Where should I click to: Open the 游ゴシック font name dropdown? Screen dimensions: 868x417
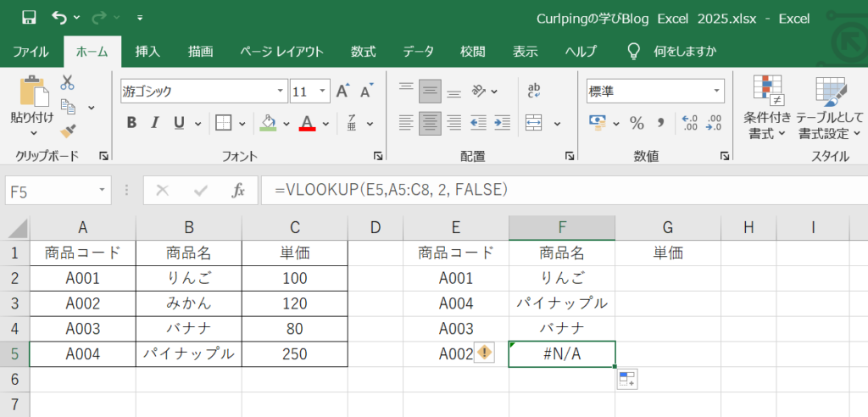coord(281,92)
